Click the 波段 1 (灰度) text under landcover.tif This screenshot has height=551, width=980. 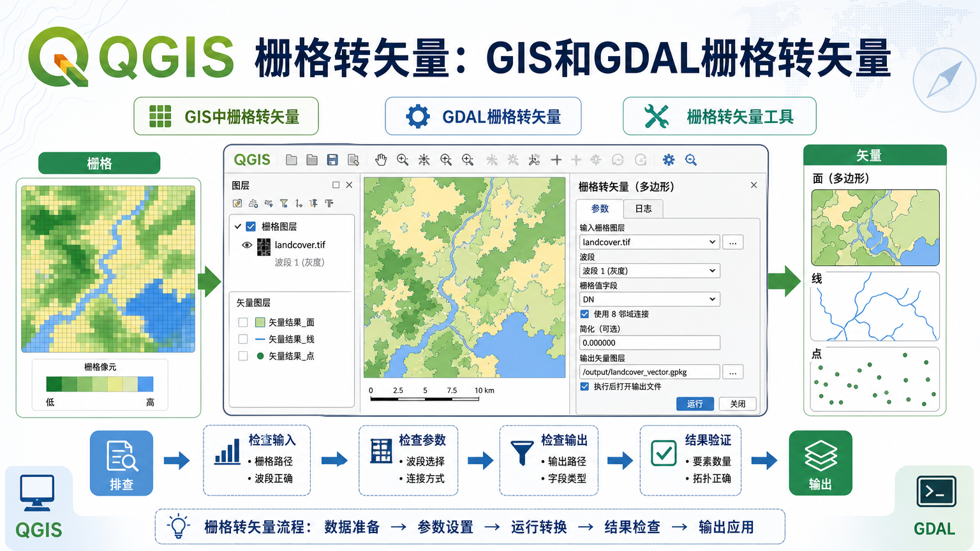coord(299,262)
